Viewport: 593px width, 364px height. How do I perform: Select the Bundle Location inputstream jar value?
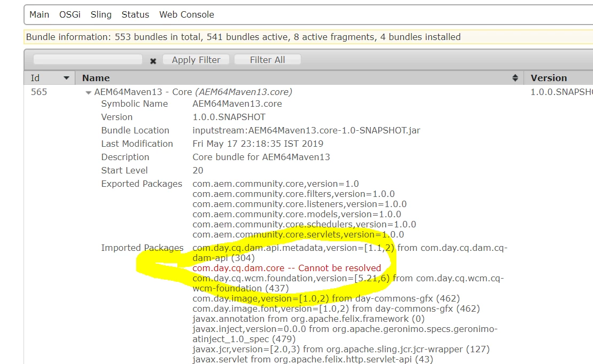(306, 130)
